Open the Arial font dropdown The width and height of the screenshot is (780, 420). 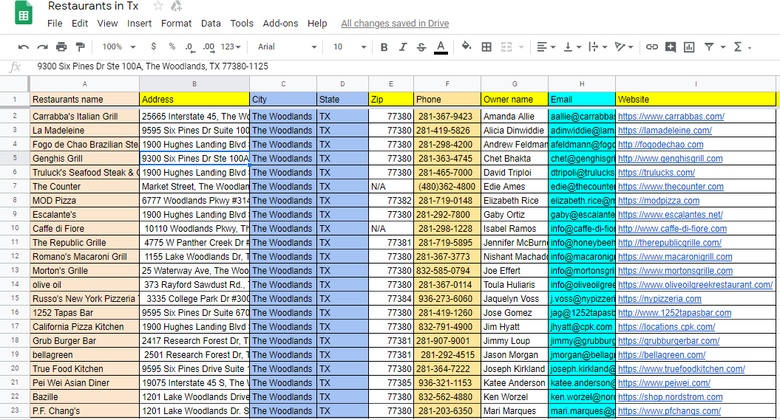(x=285, y=47)
